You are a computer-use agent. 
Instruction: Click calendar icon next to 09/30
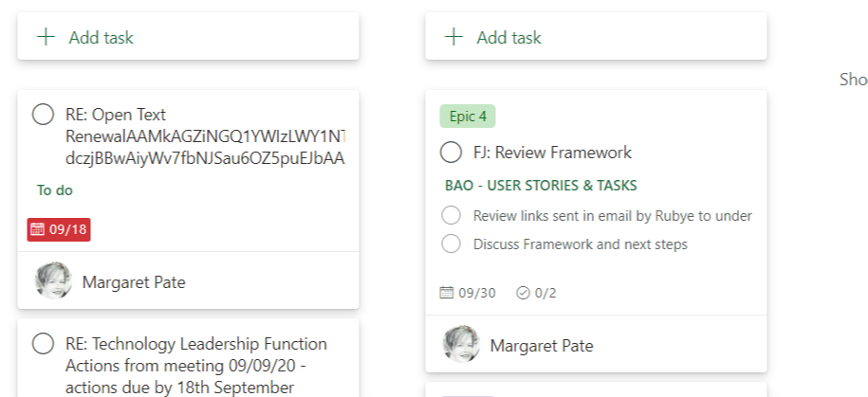pyautogui.click(x=447, y=293)
